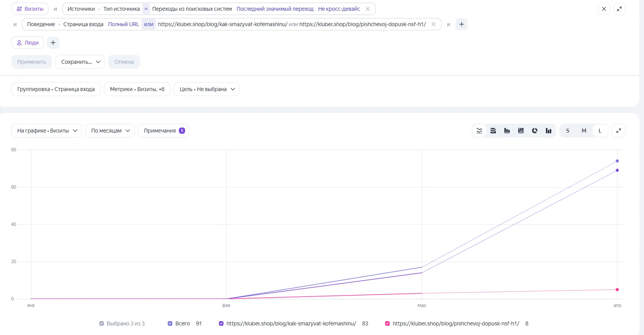
Task: Open the Примечания notes button
Action: (x=164, y=131)
